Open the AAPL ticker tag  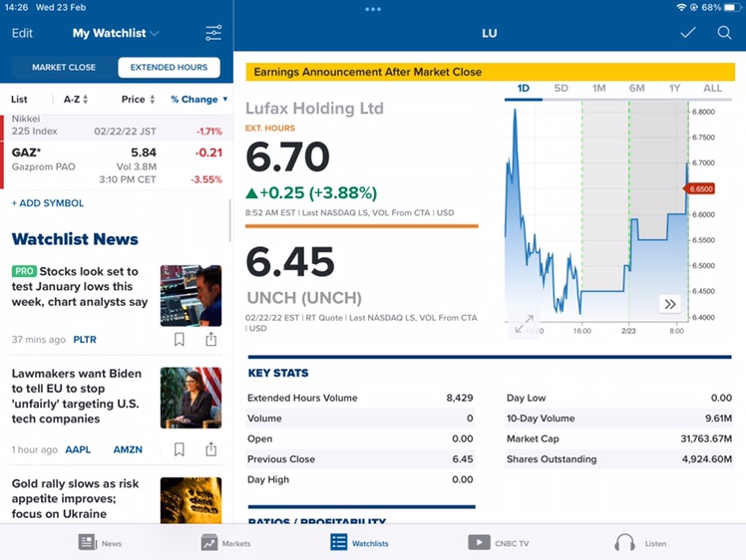(x=78, y=449)
